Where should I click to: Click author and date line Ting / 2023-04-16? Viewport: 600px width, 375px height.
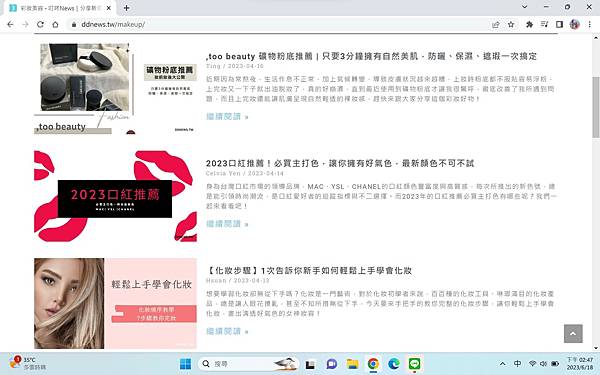click(235, 66)
